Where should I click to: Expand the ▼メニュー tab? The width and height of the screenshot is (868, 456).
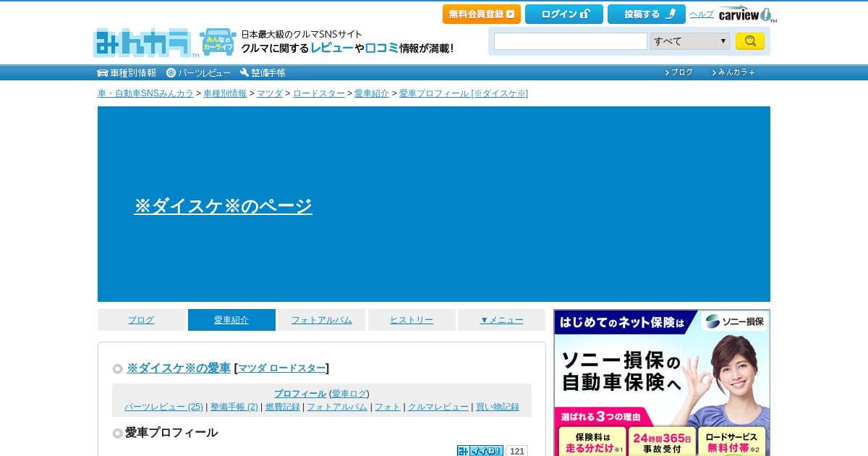pyautogui.click(x=501, y=320)
